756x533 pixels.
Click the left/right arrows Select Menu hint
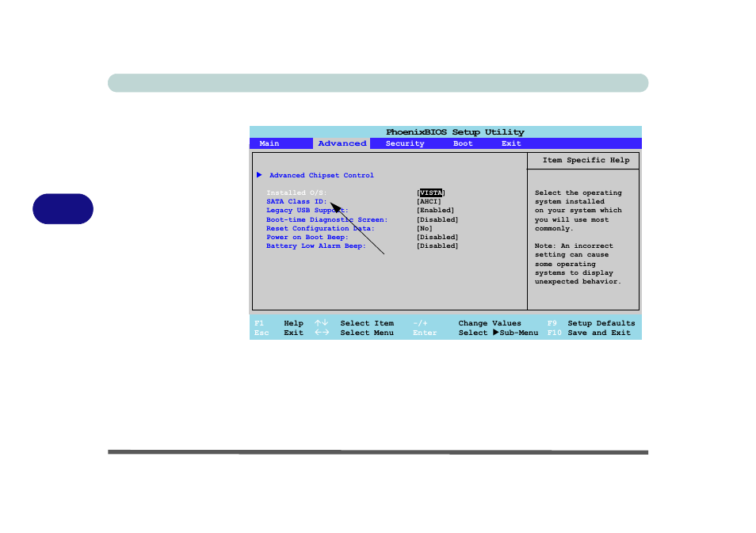[354, 333]
